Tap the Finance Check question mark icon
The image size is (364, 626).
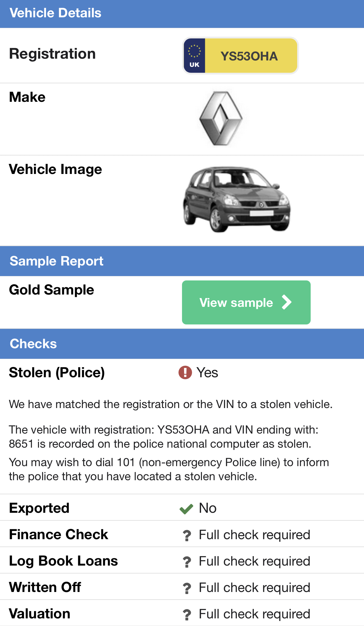click(x=187, y=535)
